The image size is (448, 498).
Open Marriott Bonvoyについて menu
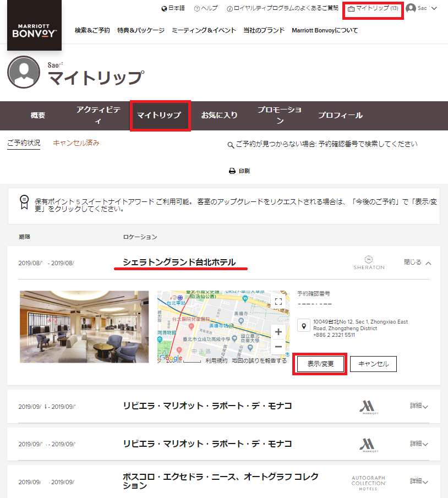coord(325,30)
